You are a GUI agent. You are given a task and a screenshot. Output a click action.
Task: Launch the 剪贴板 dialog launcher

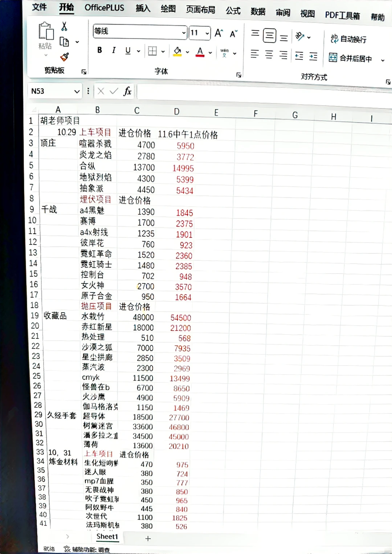click(84, 72)
